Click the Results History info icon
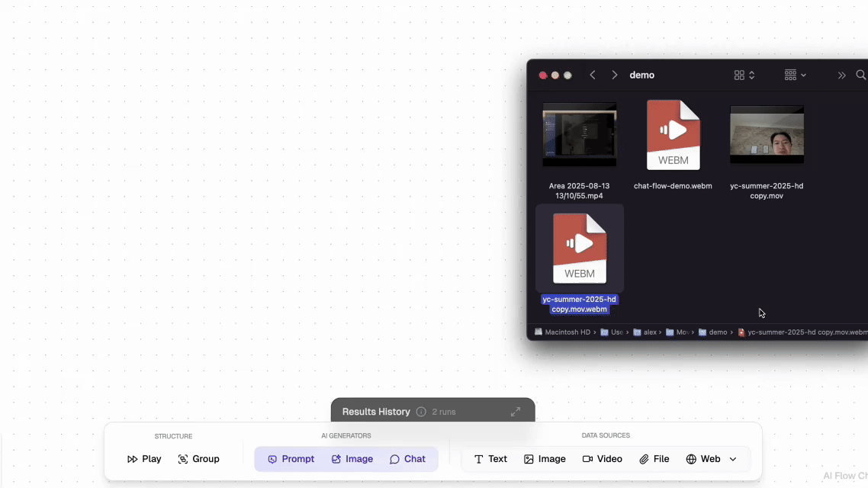Viewport: 868px width, 488px height. click(x=421, y=412)
